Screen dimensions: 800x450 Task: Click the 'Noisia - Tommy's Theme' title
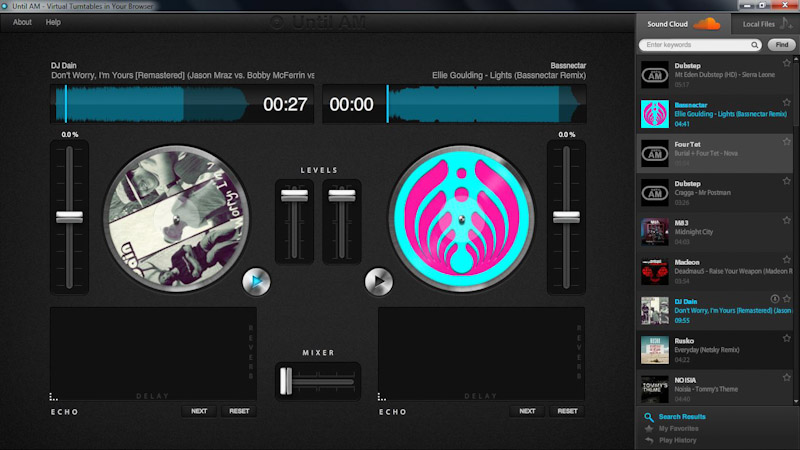[706, 389]
